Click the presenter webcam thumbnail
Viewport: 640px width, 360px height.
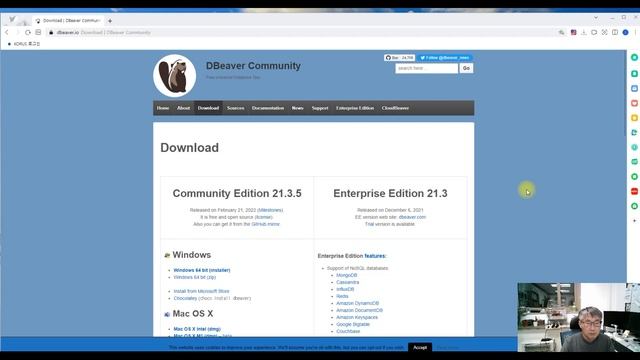(579, 317)
